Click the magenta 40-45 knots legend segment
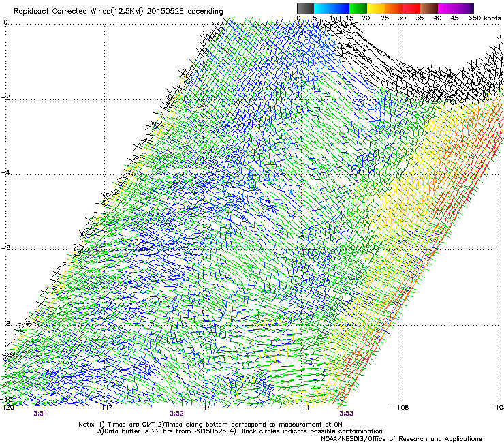This screenshot has width=504, height=443. click(x=447, y=8)
